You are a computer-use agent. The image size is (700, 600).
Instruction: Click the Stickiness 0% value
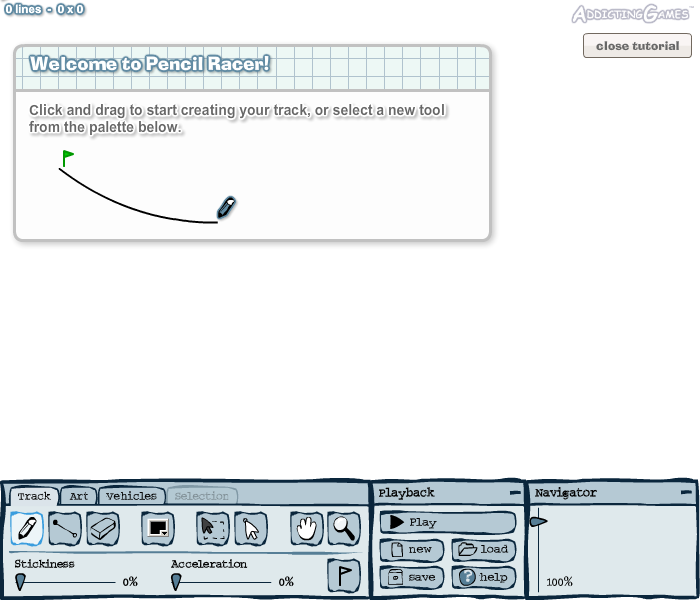pos(130,582)
